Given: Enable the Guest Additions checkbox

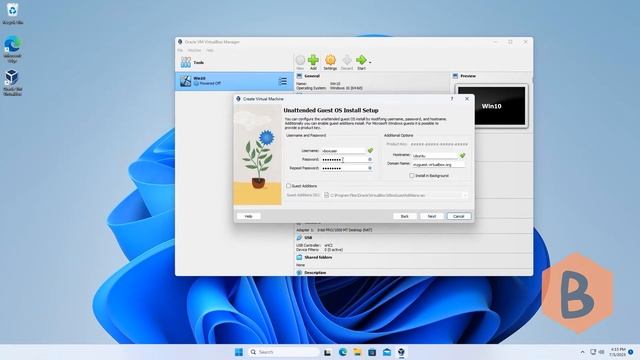Looking at the screenshot, I should click(289, 186).
